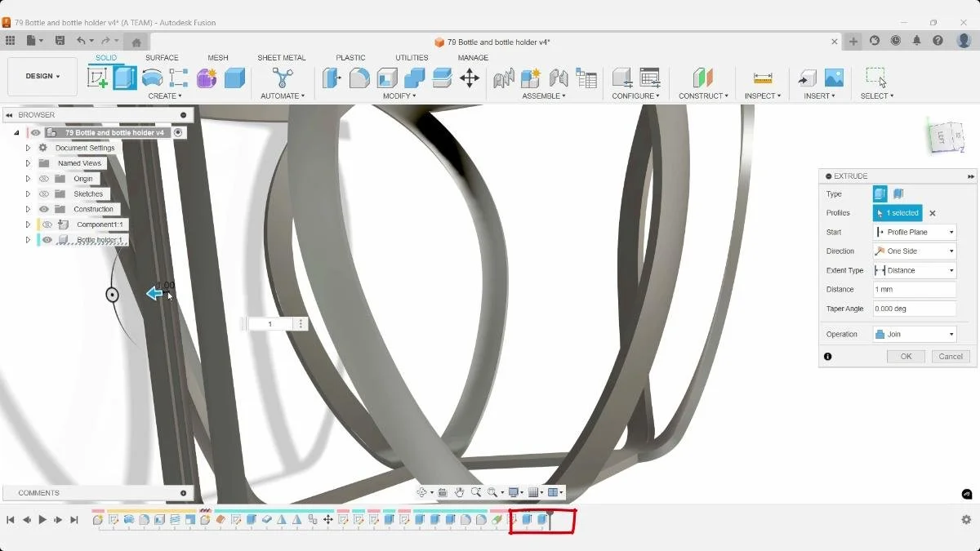Open the Start Profile Plane dropdown
Screen dimensions: 980x551
coord(915,232)
